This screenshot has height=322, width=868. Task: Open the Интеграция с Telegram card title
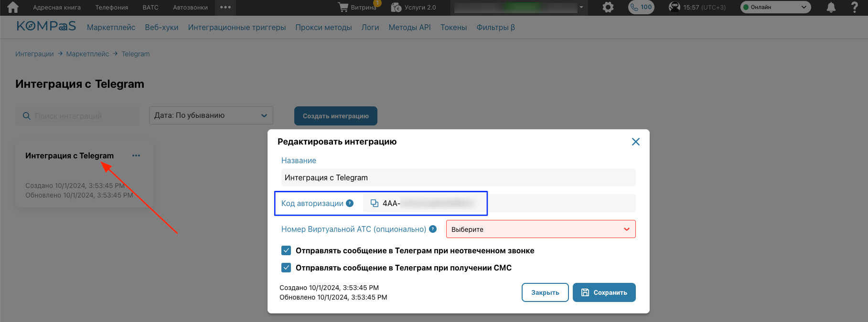pos(69,156)
